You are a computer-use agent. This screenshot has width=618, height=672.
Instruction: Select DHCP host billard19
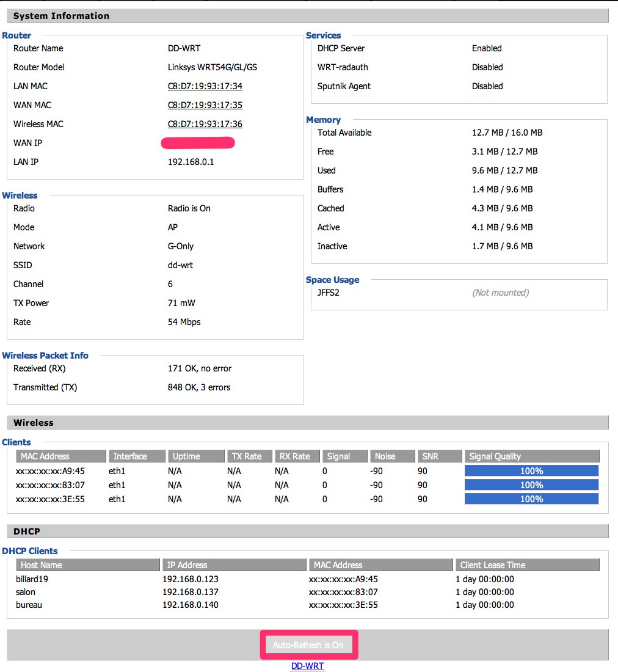[x=32, y=579]
